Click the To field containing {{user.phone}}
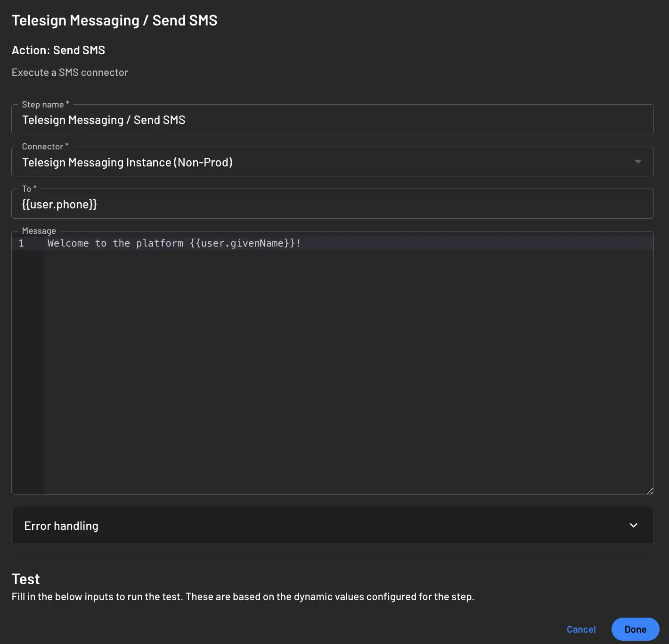The height and width of the screenshot is (644, 669). coord(330,204)
